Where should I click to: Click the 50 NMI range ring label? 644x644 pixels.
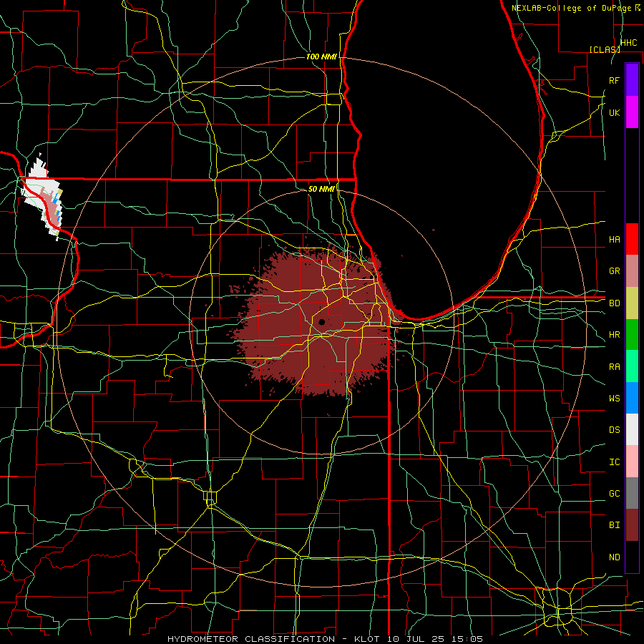[x=321, y=189]
